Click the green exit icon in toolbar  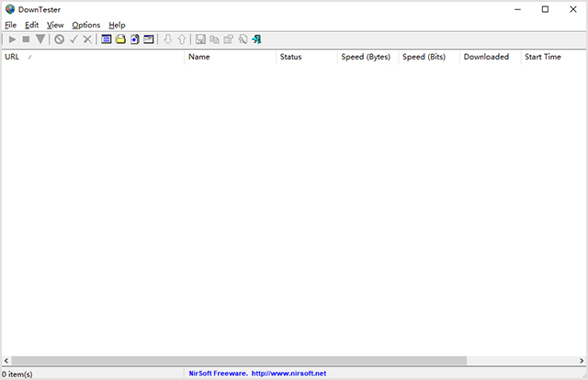tap(256, 39)
